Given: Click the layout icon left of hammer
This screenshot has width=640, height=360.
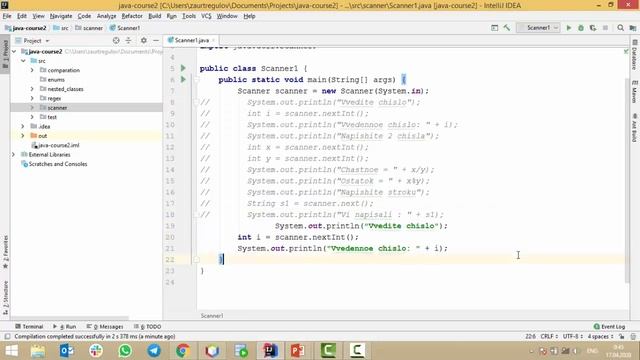Looking at the screenshot, I should click(x=494, y=28).
